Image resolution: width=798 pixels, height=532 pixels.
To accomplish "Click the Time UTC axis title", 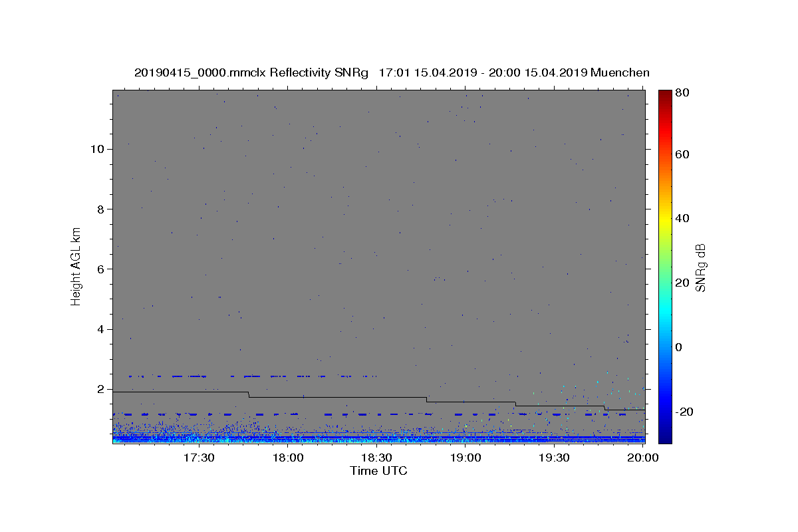I will [x=378, y=471].
